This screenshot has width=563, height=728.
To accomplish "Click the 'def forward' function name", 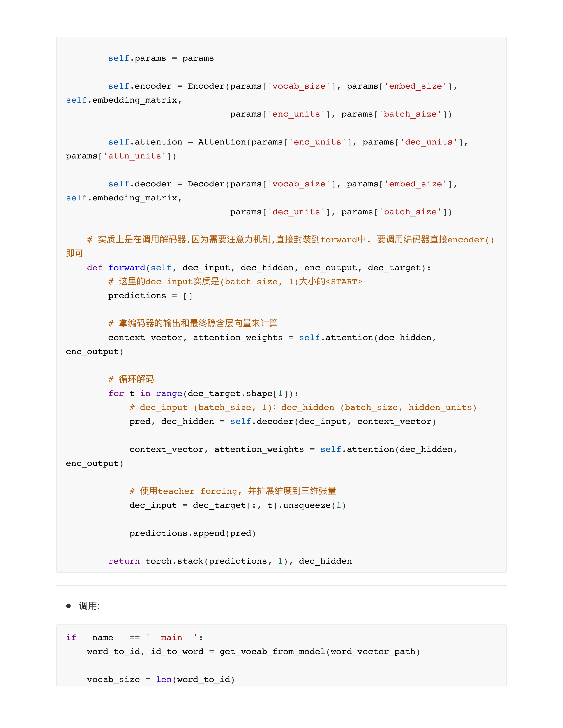I will (x=127, y=268).
